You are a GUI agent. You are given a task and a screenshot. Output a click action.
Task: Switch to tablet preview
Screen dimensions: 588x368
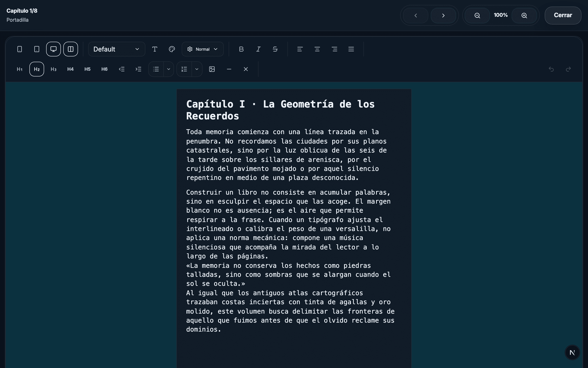pos(37,49)
